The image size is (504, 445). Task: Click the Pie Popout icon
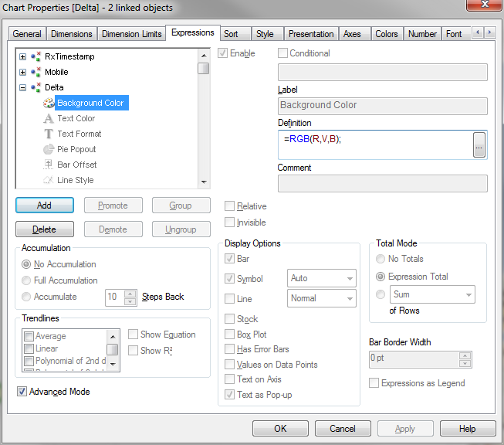49,149
